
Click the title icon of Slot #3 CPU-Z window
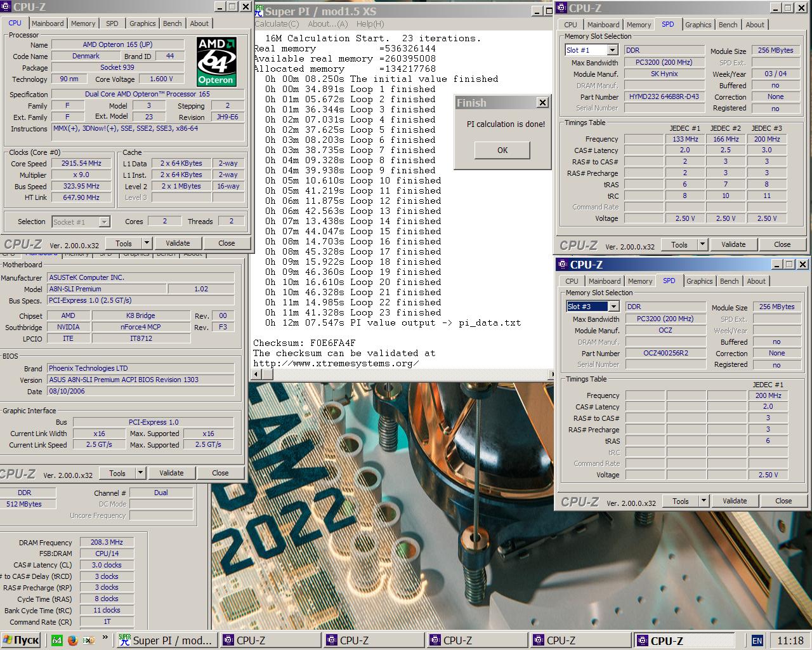[x=562, y=265]
